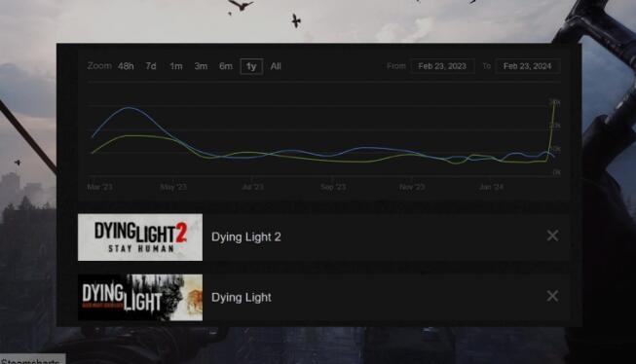The image size is (636, 364).
Task: Set zoom to 1m
Action: pyautogui.click(x=175, y=66)
